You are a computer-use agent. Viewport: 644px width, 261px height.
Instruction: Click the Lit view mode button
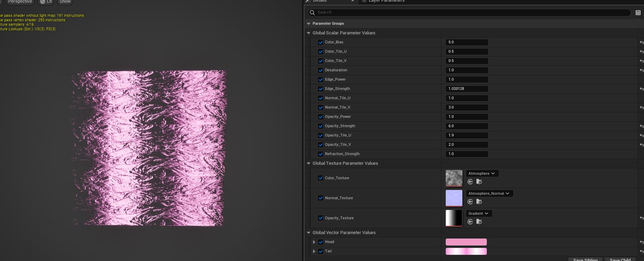pos(46,2)
